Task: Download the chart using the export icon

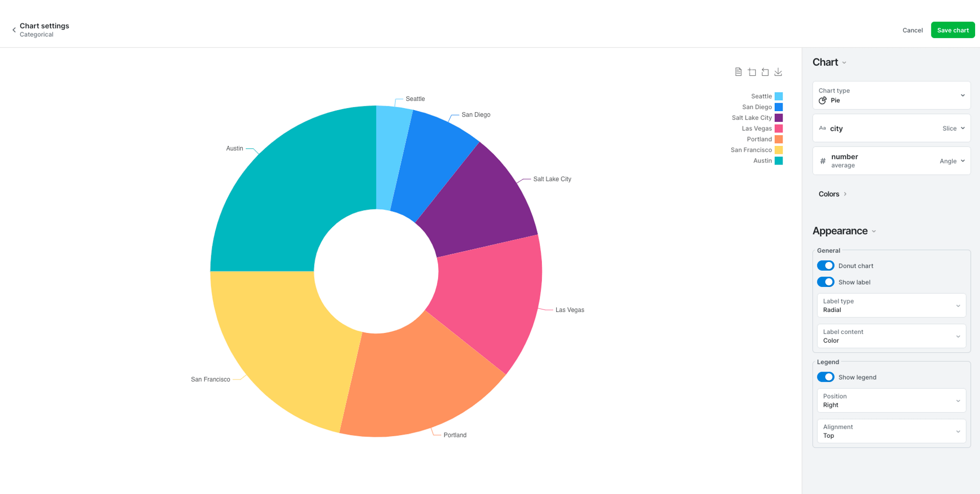Action: 778,71
